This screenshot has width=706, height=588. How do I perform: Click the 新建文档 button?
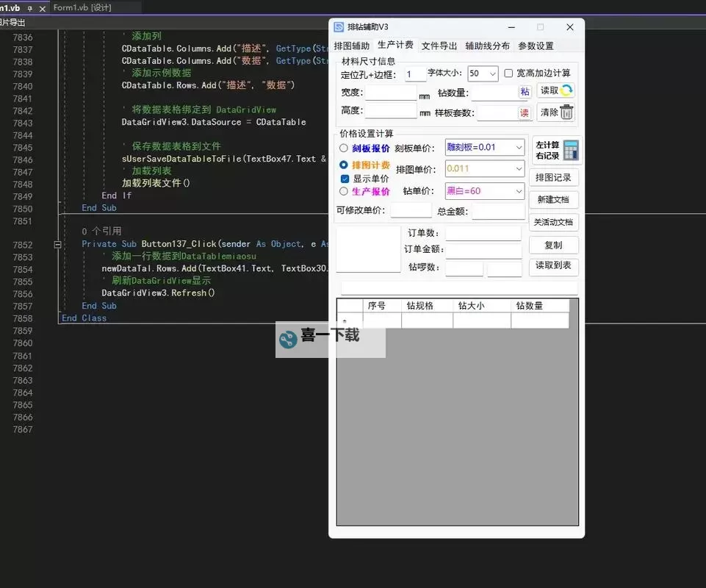pos(554,199)
